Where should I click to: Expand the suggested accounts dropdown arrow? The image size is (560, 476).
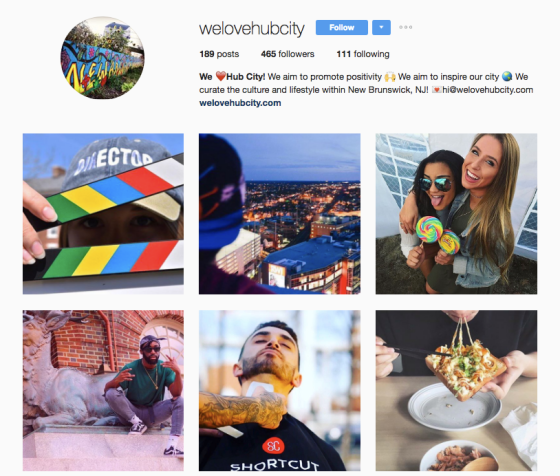(x=381, y=27)
